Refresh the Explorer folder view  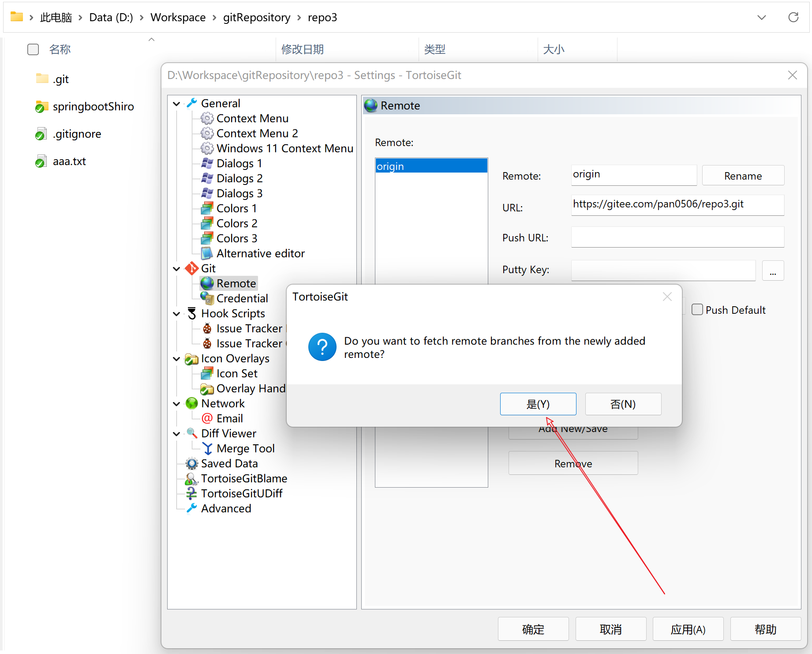[x=793, y=17]
